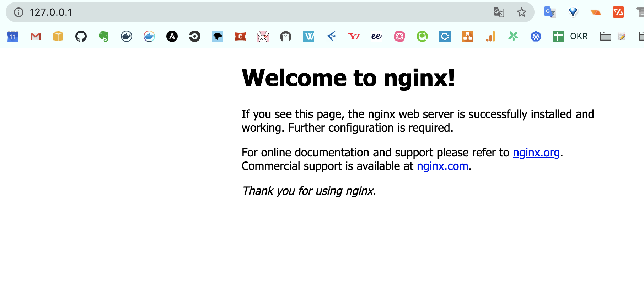Open the pink rounded flower-logo bookmark
Image resolution: width=644 pixels, height=298 pixels.
(399, 36)
